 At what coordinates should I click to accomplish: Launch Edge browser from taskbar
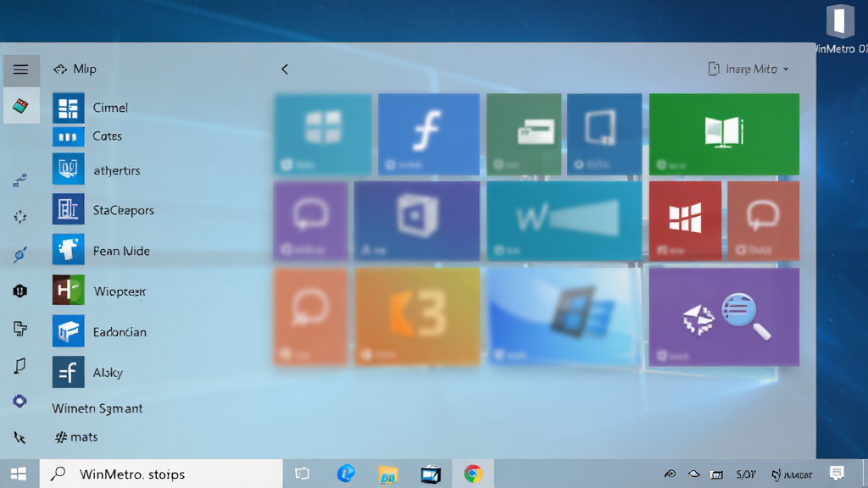click(346, 474)
